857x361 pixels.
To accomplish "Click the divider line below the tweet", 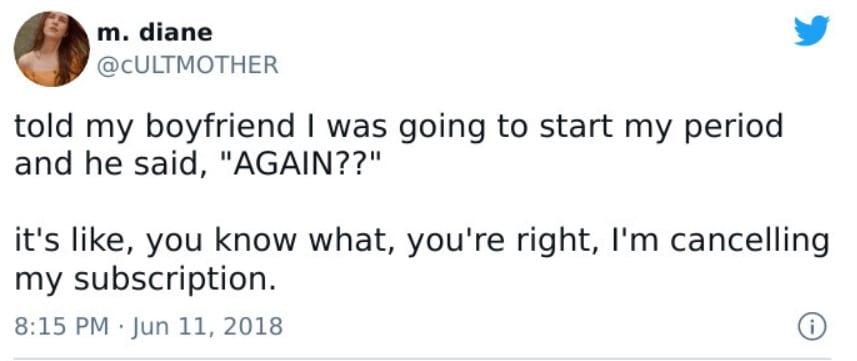I will pos(421,359).
